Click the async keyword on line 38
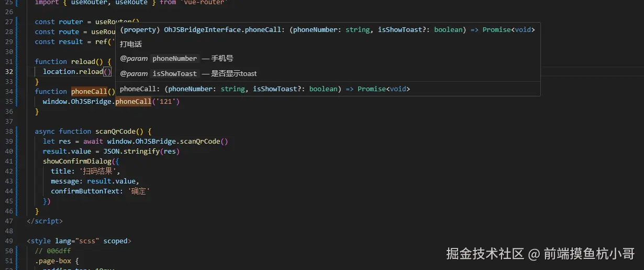This screenshot has height=270, width=644. 45,131
